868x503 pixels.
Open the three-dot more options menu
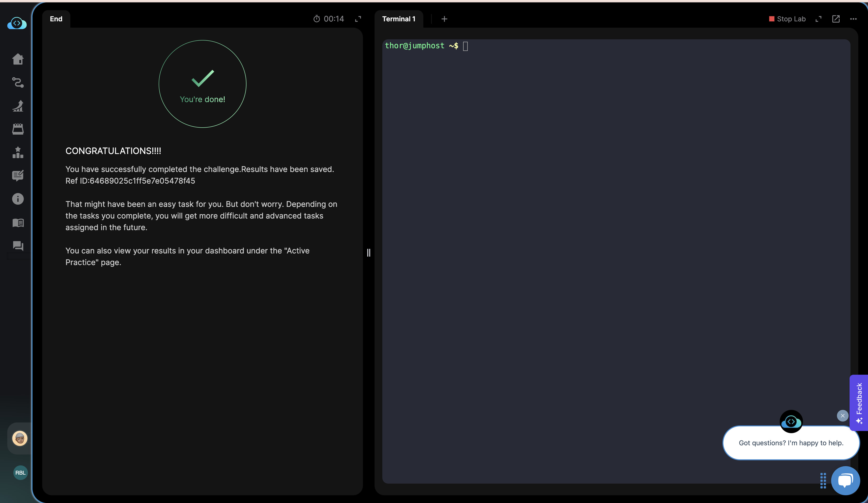tap(853, 19)
